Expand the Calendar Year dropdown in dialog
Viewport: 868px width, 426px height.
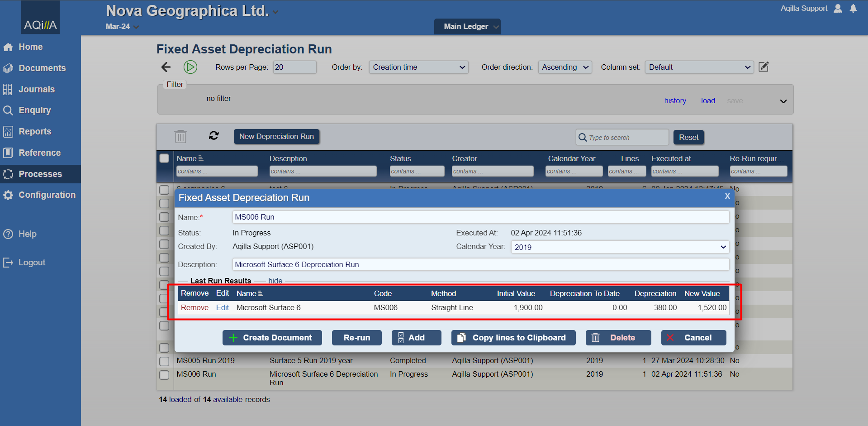(x=620, y=247)
